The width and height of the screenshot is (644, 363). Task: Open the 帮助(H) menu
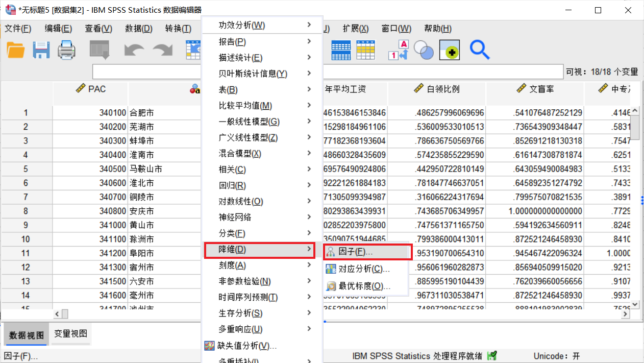click(438, 29)
